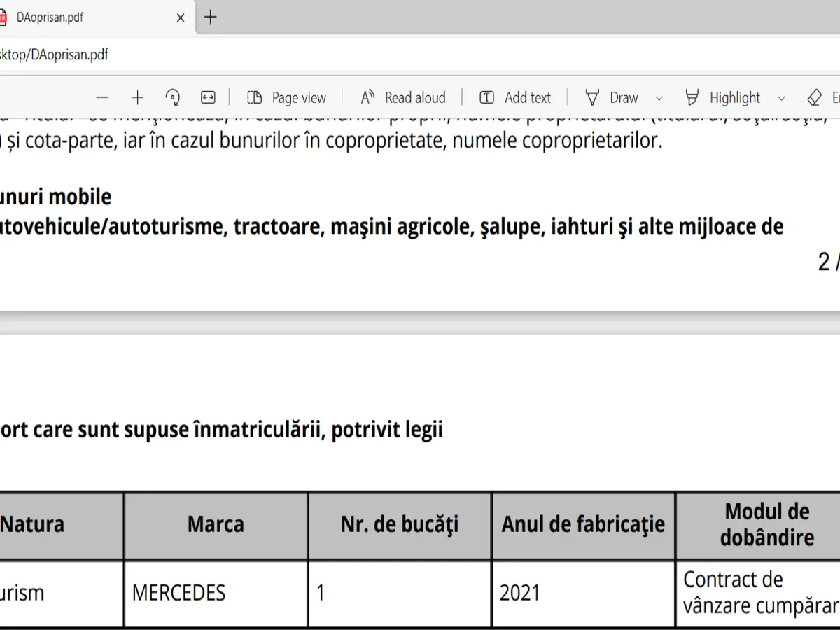Expand the Draw options dropdown arrow
This screenshot has width=840, height=630.
[659, 99]
